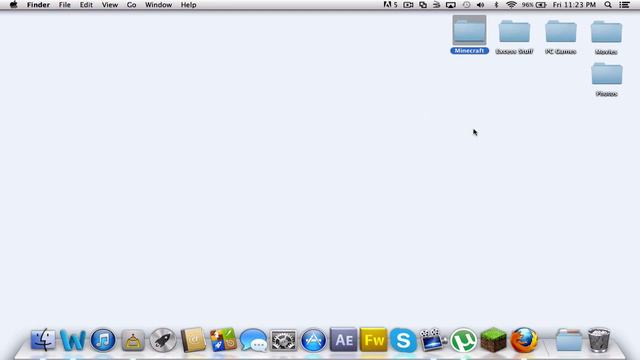Open the Edit menu
The image size is (640, 360).
pos(86,5)
